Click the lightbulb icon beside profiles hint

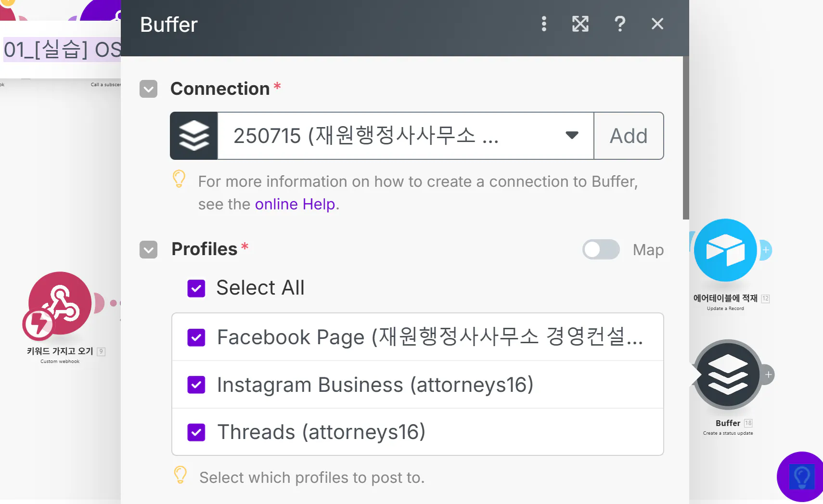[180, 475]
